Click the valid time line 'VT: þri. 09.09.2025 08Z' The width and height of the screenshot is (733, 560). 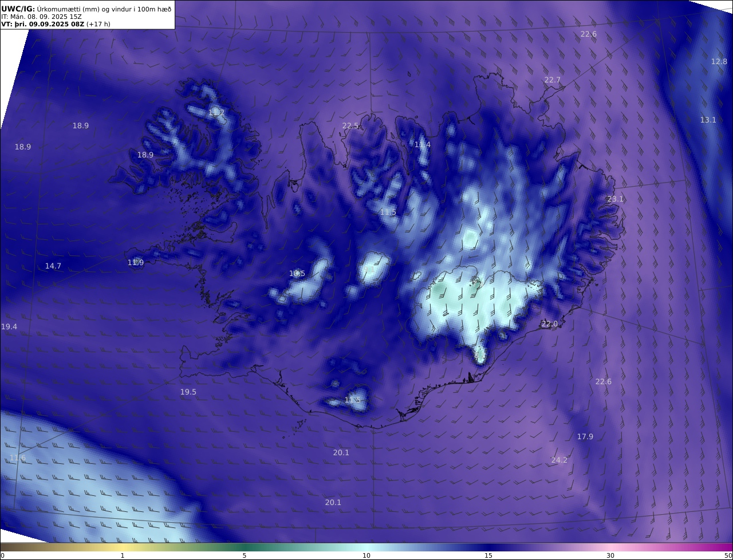(44, 24)
